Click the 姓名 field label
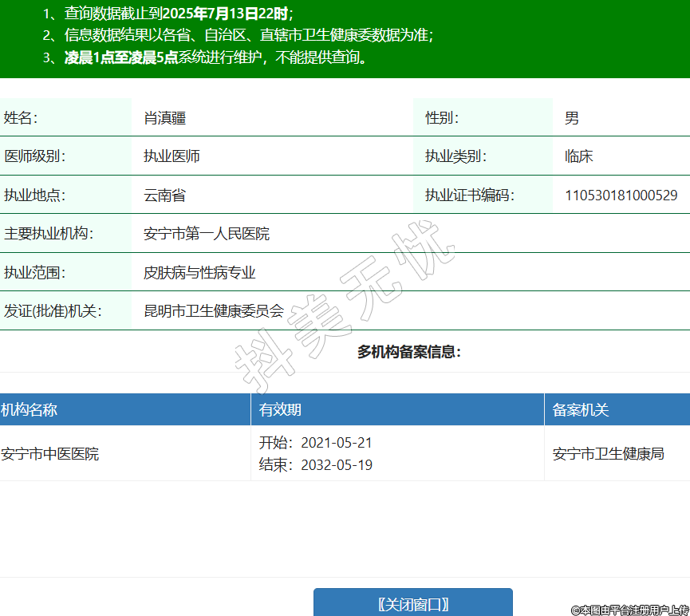This screenshot has width=690, height=616. point(21,118)
